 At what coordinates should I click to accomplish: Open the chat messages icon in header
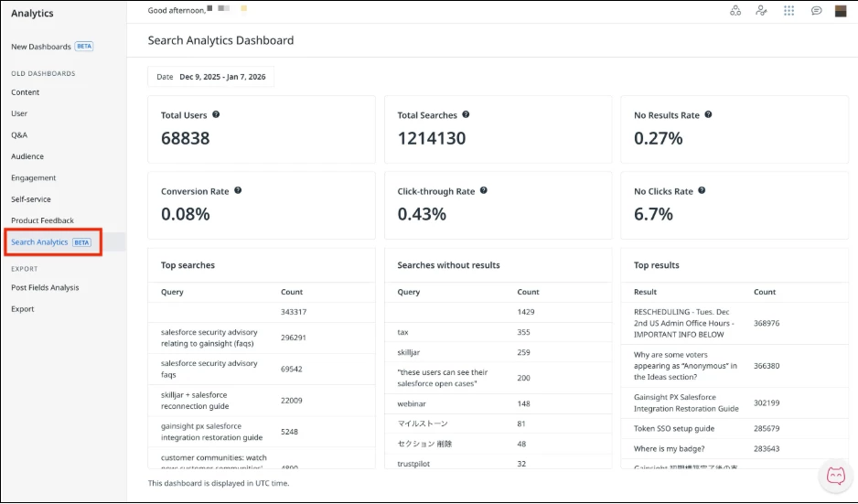tap(816, 11)
